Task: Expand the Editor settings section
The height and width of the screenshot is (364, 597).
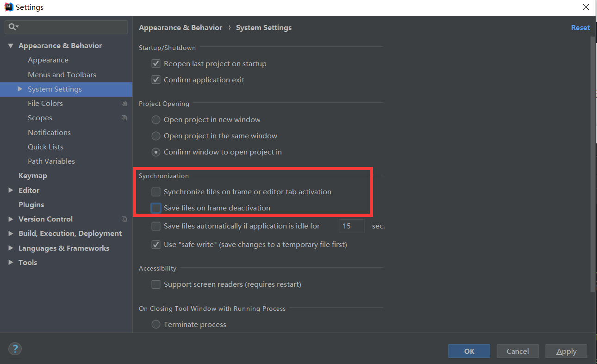Action: tap(11, 191)
